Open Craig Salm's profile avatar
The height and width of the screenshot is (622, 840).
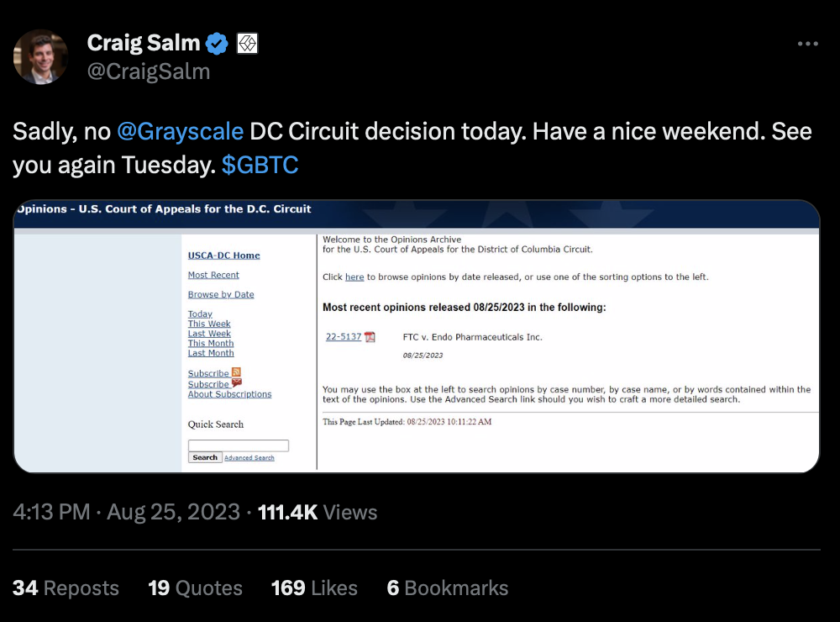[40, 56]
